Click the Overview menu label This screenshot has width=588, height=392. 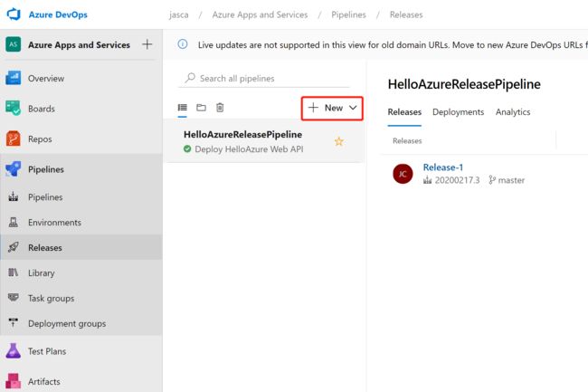[x=46, y=79]
